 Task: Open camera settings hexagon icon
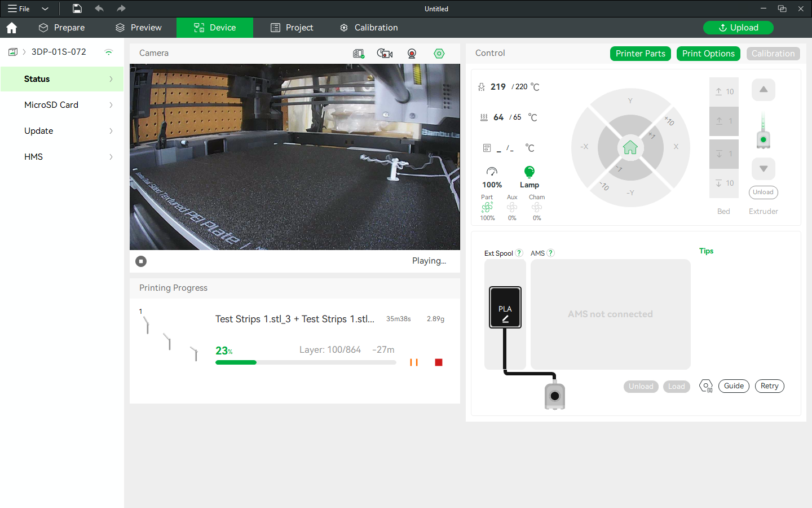click(x=439, y=54)
